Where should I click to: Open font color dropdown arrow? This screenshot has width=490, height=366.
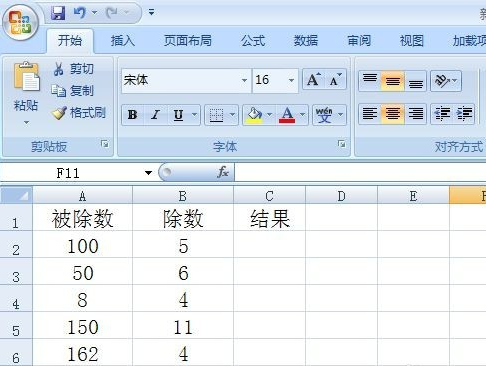(303, 115)
